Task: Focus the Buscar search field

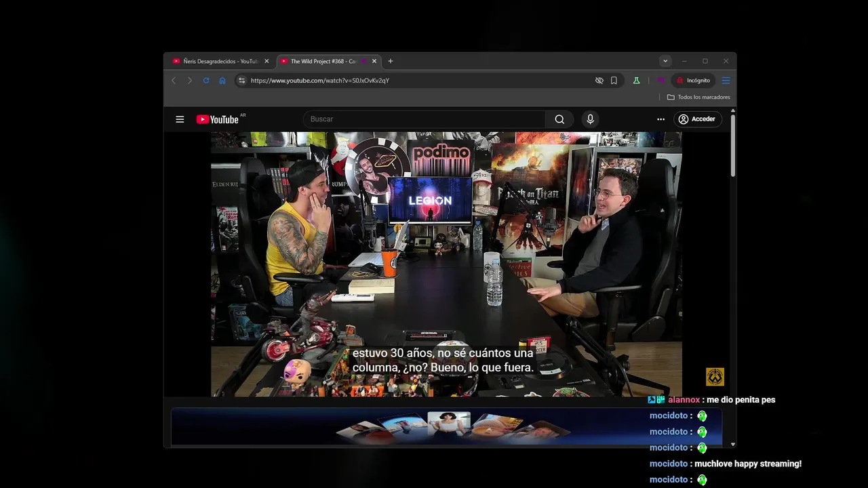Action: click(425, 119)
